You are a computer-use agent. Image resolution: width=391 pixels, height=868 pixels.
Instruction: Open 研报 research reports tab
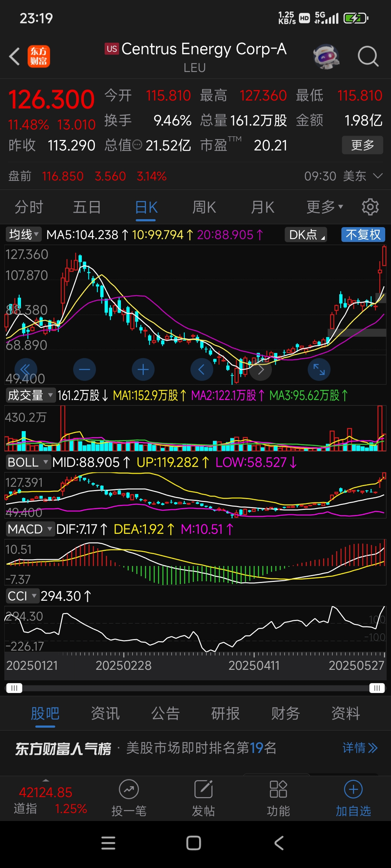pos(226,714)
